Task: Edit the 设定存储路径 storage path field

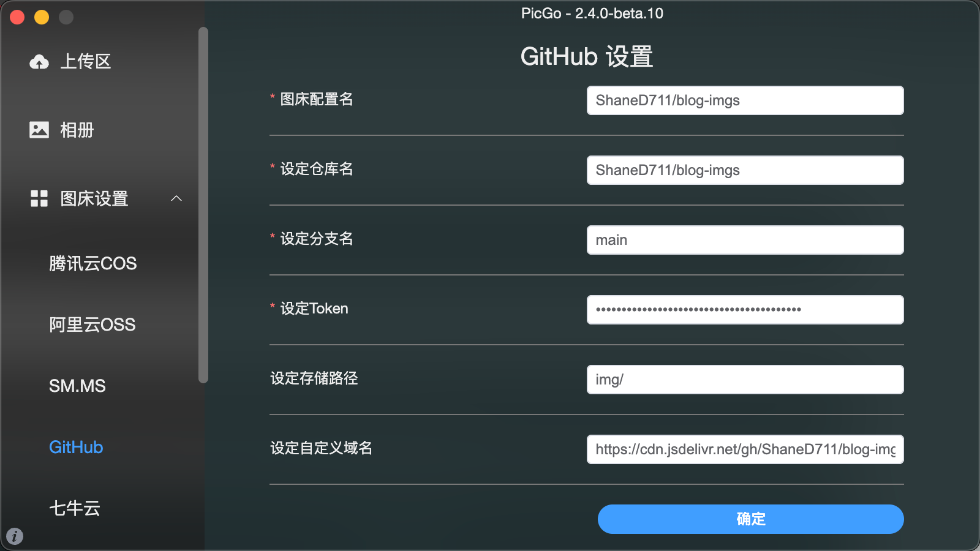Action: pyautogui.click(x=745, y=380)
